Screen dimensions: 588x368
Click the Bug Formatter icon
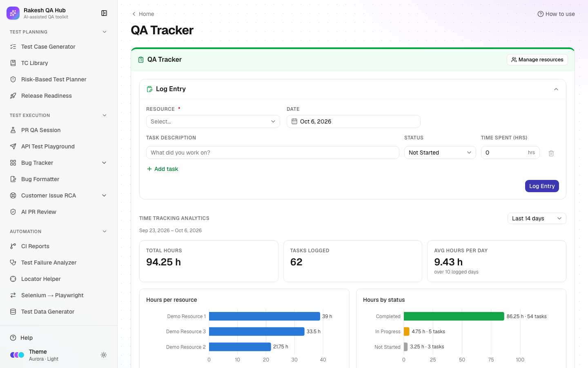(x=13, y=179)
